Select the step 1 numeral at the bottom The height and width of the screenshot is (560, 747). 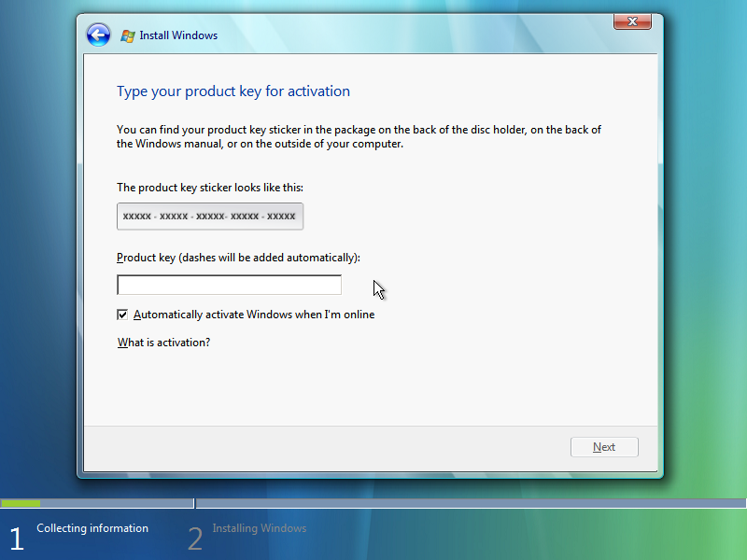[x=16, y=538]
